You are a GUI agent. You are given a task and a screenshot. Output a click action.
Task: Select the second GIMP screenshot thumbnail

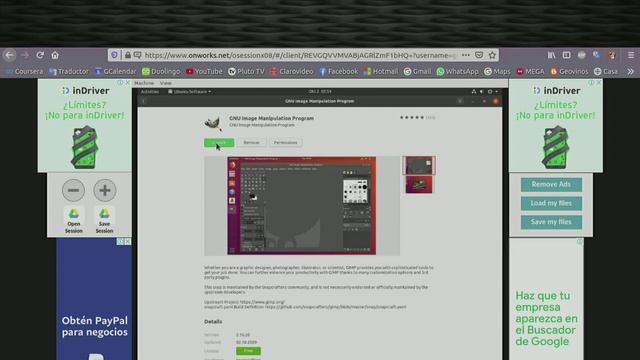click(x=419, y=185)
